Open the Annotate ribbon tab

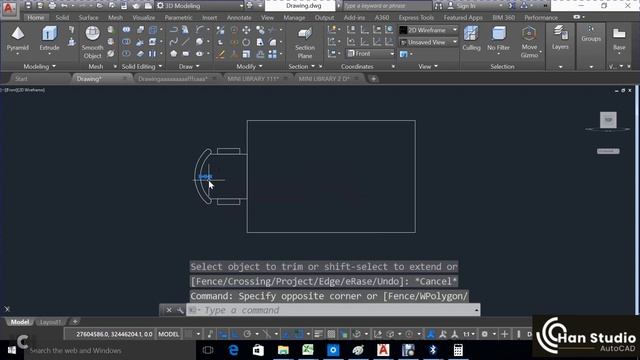coord(239,18)
